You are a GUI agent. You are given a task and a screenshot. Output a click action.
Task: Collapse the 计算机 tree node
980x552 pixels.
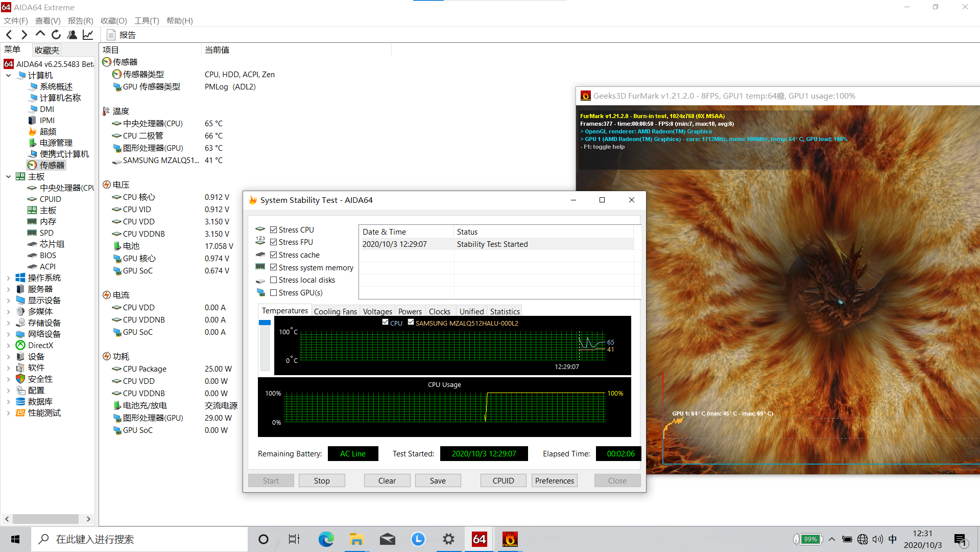point(8,76)
